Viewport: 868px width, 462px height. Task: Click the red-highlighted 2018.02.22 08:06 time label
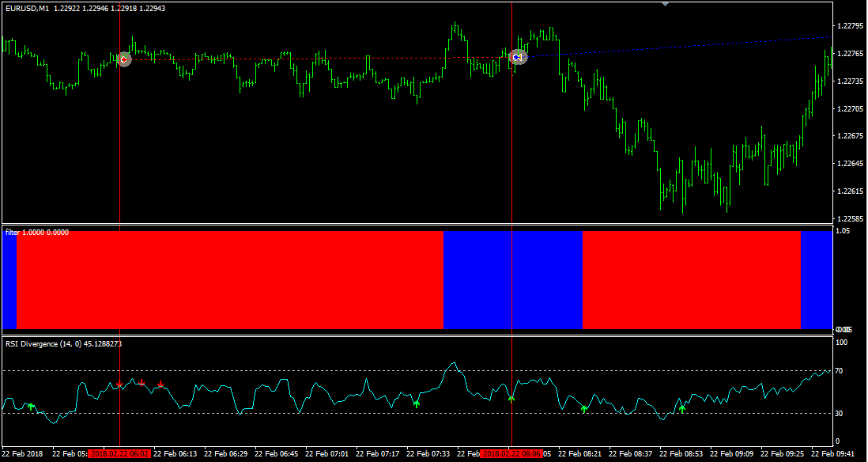click(511, 454)
